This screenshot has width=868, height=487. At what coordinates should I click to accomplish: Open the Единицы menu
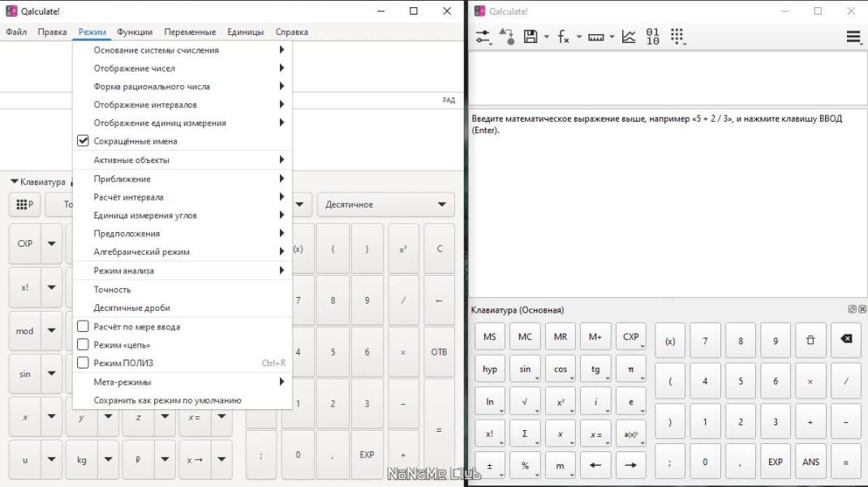point(245,32)
